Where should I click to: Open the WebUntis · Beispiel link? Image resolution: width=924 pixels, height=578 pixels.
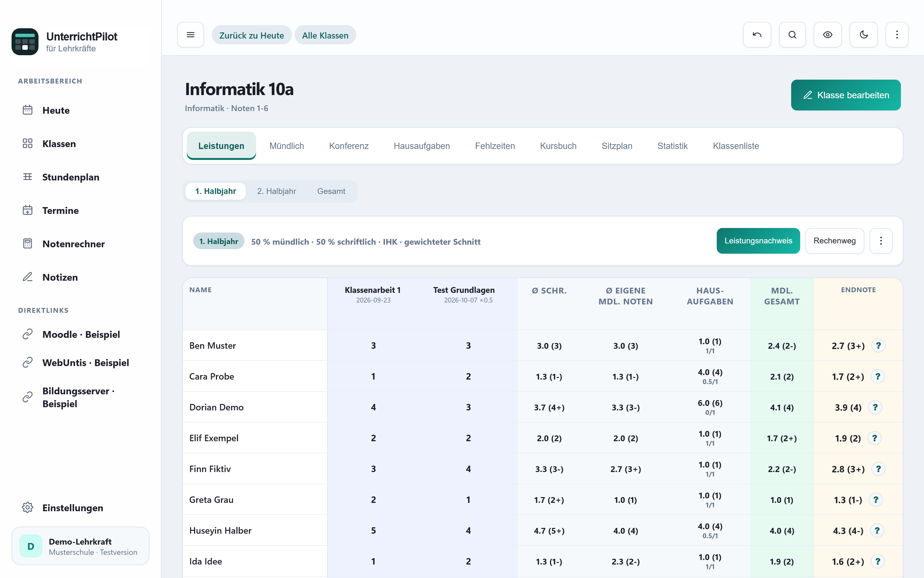click(x=80, y=363)
